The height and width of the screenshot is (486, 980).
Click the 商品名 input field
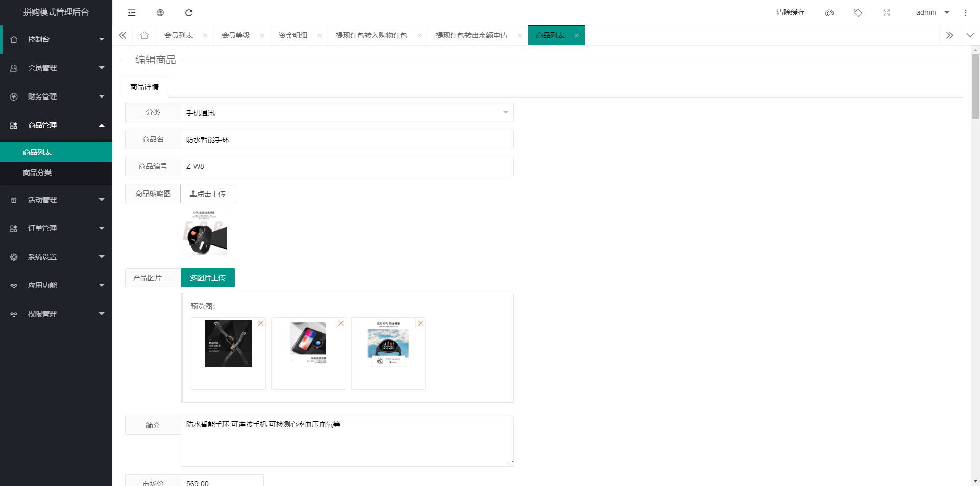[347, 139]
